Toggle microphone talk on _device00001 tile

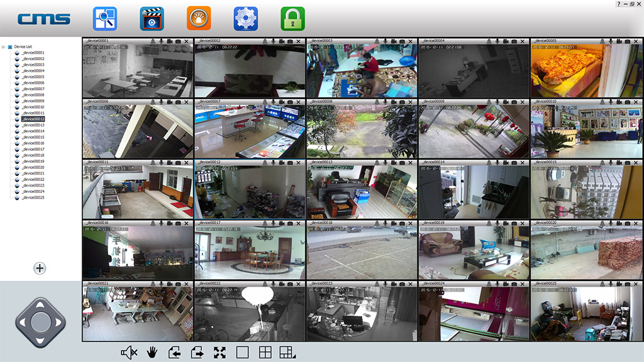coord(161,41)
